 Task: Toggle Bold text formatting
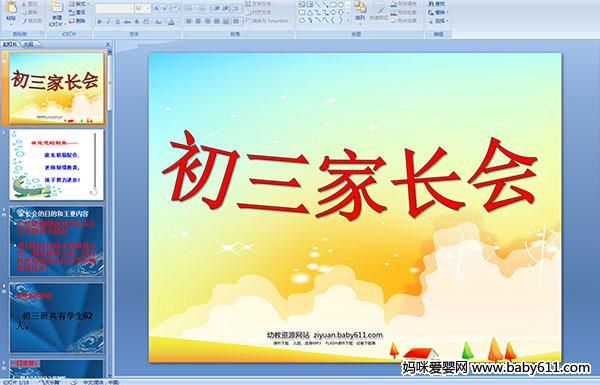click(x=100, y=22)
